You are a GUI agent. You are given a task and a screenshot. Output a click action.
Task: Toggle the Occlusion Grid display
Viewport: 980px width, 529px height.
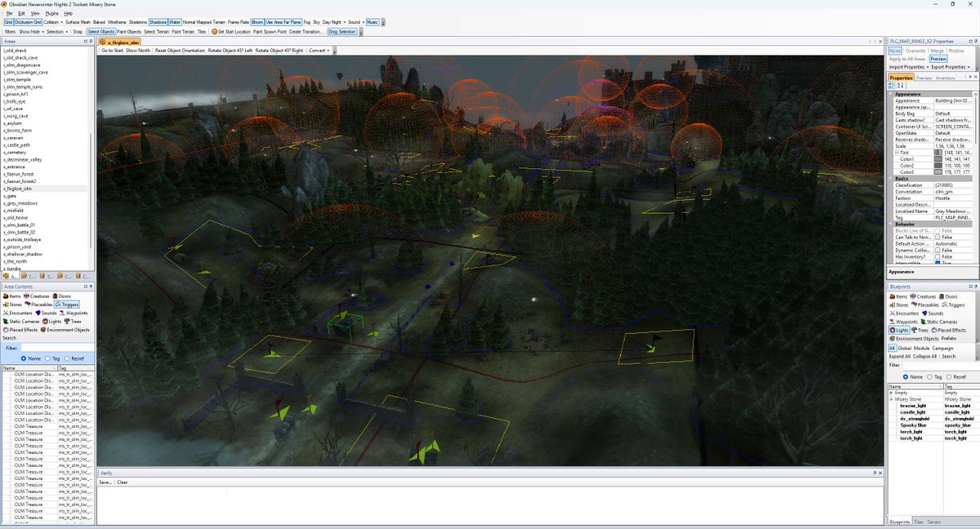pos(29,22)
